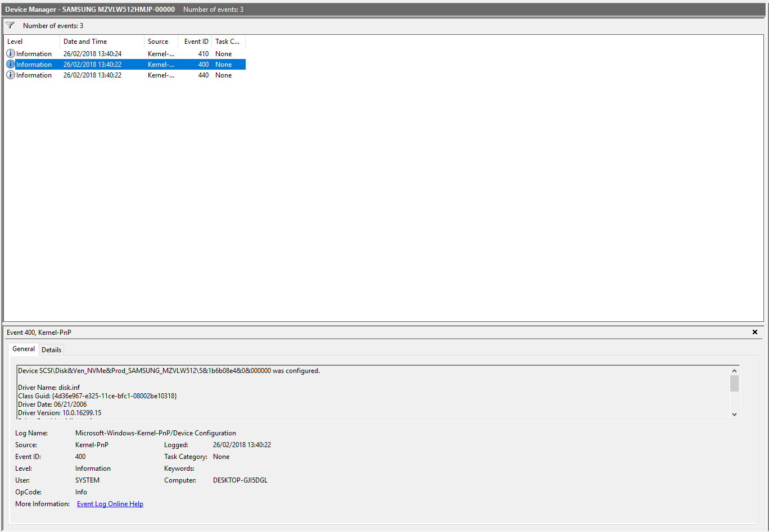Click the info icon of event 400

(11, 64)
